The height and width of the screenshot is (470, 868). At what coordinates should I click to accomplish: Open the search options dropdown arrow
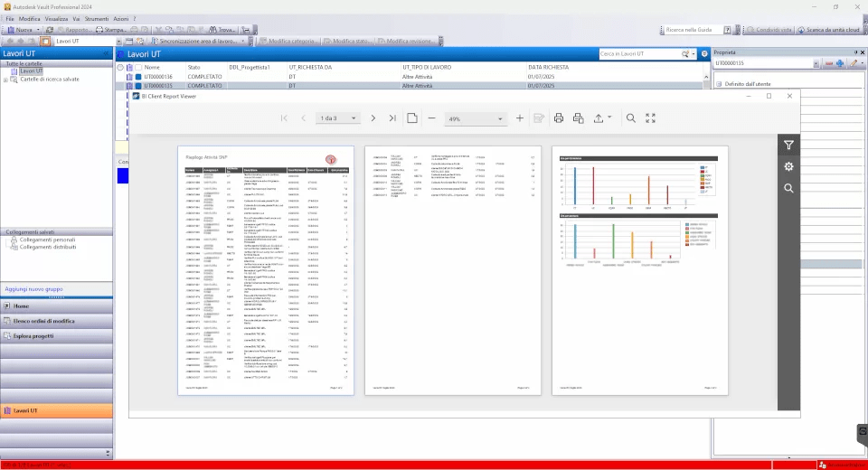coord(693,54)
